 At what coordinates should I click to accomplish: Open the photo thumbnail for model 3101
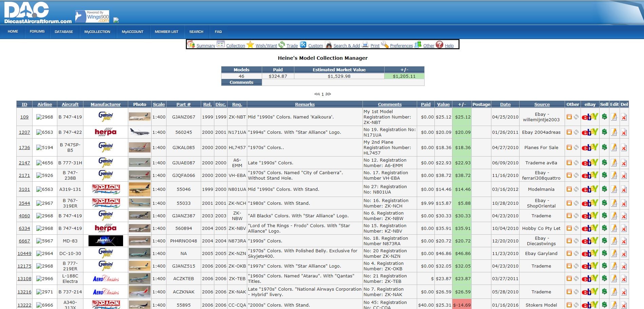140,189
